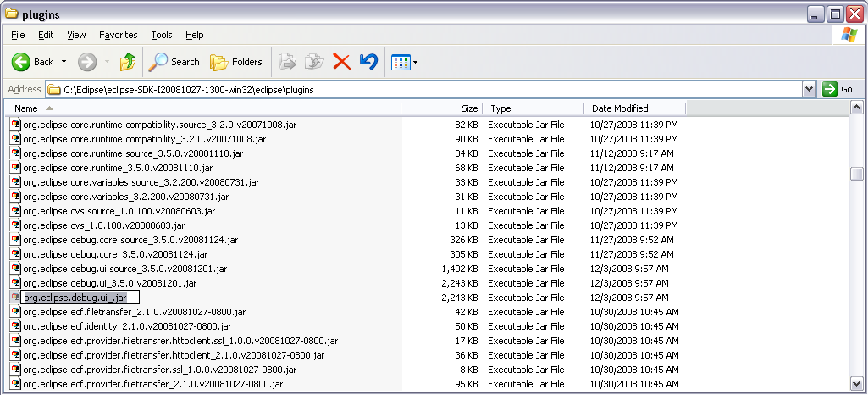This screenshot has height=395, width=868.
Task: Click the 8 KB size cell
Action: tap(469, 370)
